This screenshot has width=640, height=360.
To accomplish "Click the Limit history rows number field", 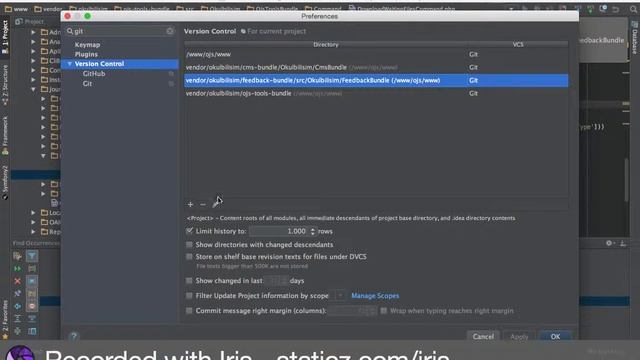I will [280, 231].
